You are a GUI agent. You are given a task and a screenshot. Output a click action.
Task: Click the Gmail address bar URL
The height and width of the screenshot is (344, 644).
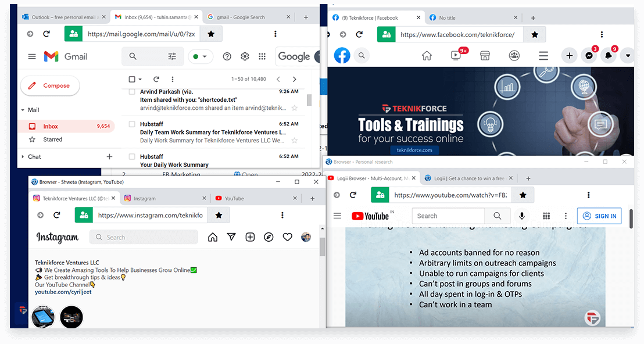click(141, 34)
